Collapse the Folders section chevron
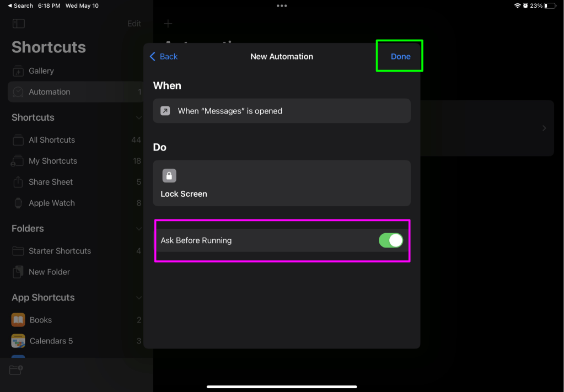 click(139, 228)
